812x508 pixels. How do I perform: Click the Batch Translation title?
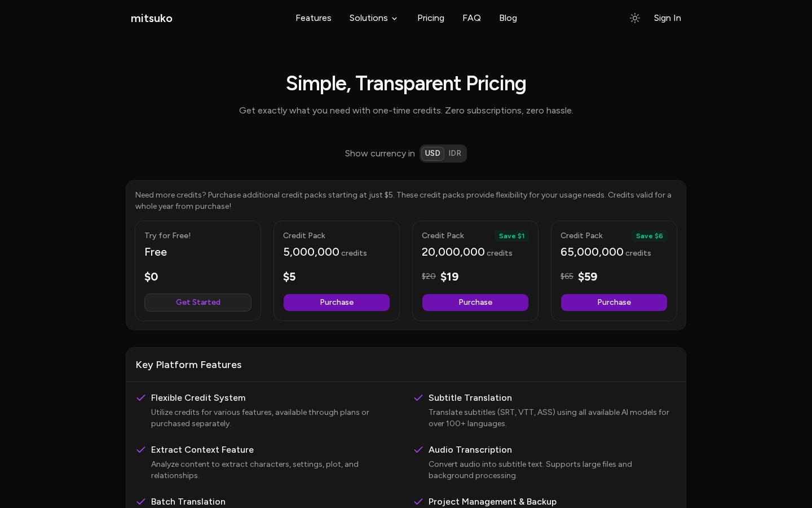[x=188, y=502]
